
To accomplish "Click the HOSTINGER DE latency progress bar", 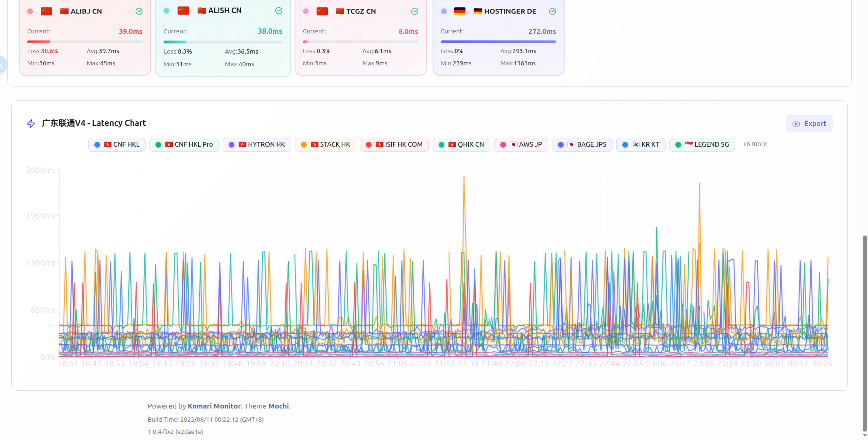I will (x=498, y=42).
